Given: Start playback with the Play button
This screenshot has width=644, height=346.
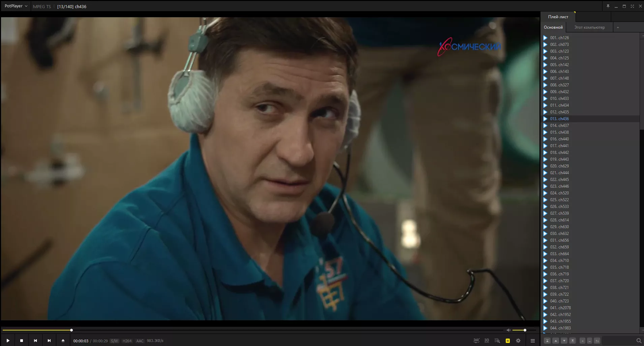Looking at the screenshot, I should click(x=8, y=341).
